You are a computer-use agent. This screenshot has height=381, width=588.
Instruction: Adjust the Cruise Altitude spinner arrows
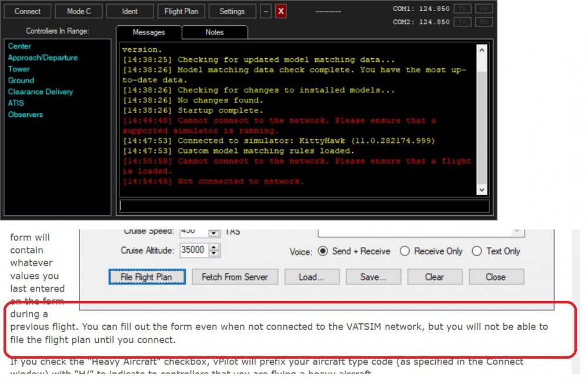tap(214, 250)
